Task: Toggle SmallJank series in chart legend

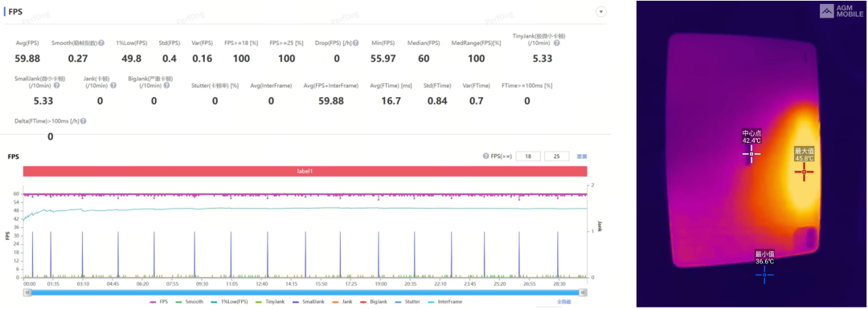Action: click(x=309, y=302)
